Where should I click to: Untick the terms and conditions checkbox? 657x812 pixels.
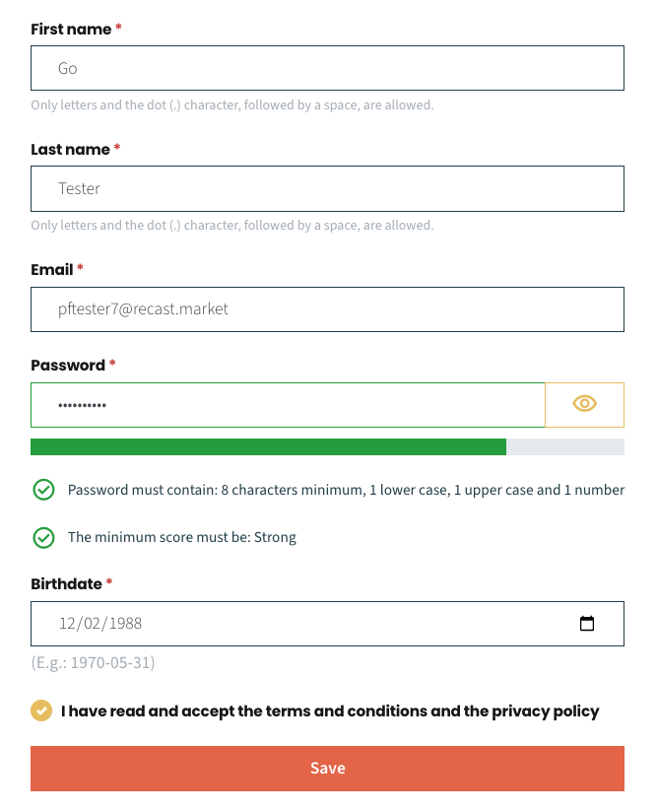point(41,710)
